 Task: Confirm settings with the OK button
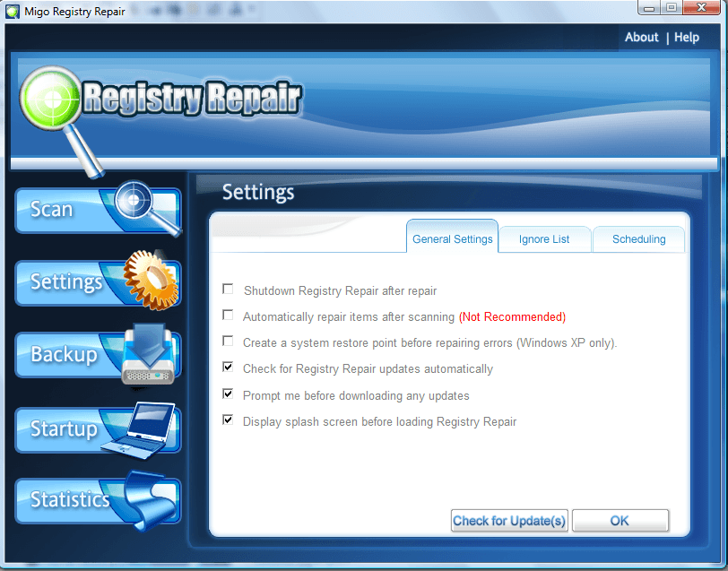tap(620, 520)
